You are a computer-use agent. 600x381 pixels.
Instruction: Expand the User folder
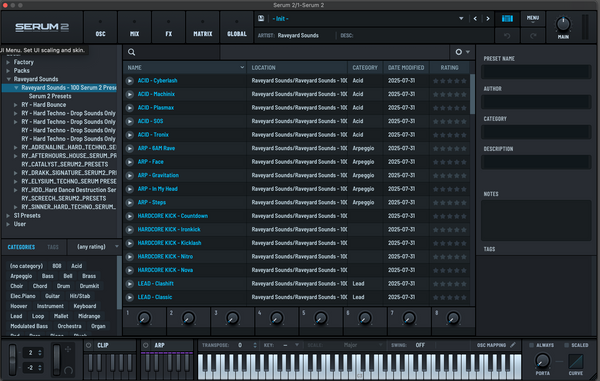(x=8, y=224)
